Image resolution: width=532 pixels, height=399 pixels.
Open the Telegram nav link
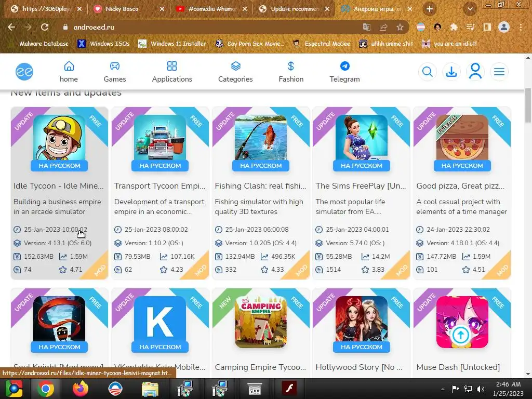[x=345, y=72]
